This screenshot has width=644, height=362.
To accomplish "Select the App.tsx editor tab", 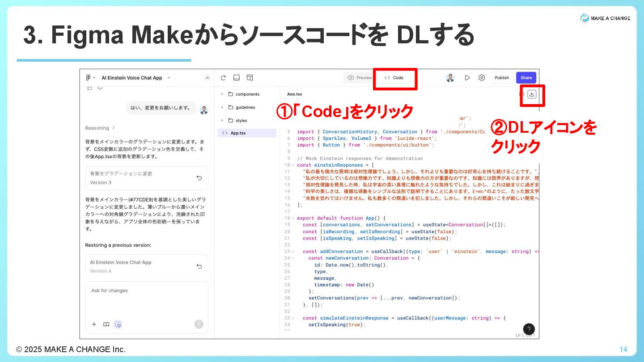I will [294, 94].
